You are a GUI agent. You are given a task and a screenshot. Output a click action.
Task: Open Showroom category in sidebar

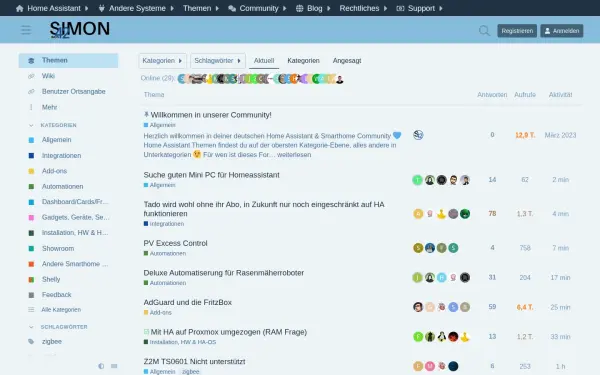click(68, 248)
